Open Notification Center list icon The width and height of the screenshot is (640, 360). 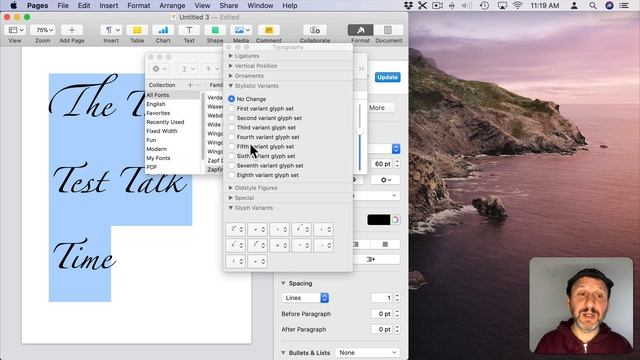tap(624, 6)
